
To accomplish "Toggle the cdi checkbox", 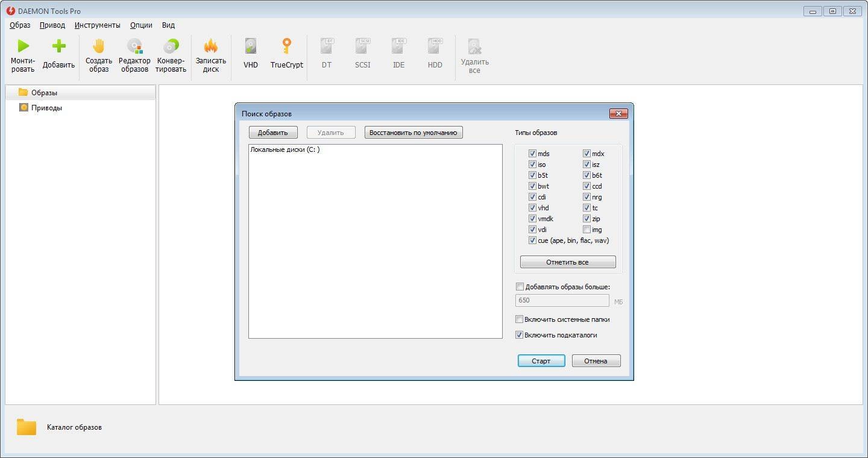I will point(532,197).
